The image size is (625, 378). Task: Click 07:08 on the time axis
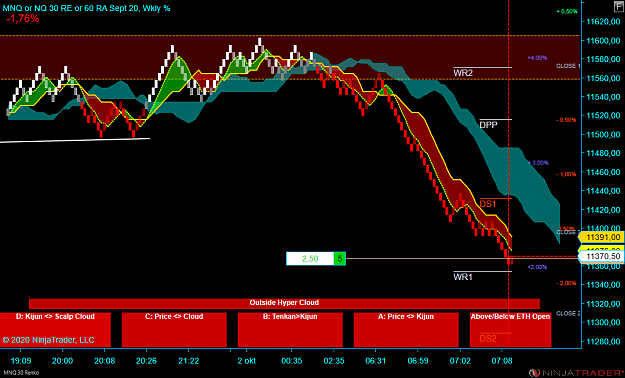point(501,361)
